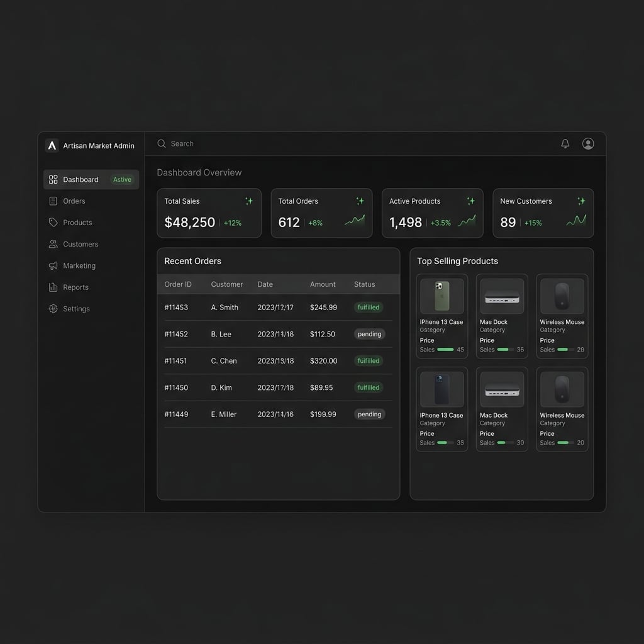This screenshot has height=644, width=644.
Task: Open the user profile avatar icon
Action: click(587, 143)
